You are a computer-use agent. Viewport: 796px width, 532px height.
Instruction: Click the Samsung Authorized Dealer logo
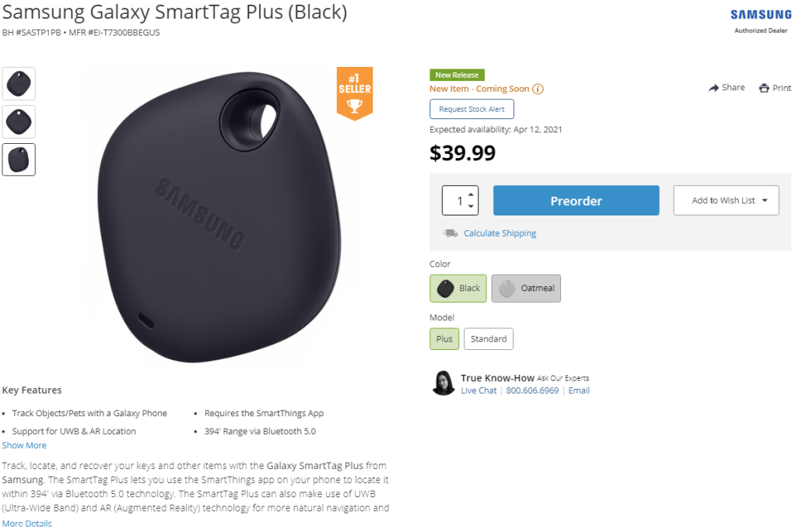coord(760,21)
